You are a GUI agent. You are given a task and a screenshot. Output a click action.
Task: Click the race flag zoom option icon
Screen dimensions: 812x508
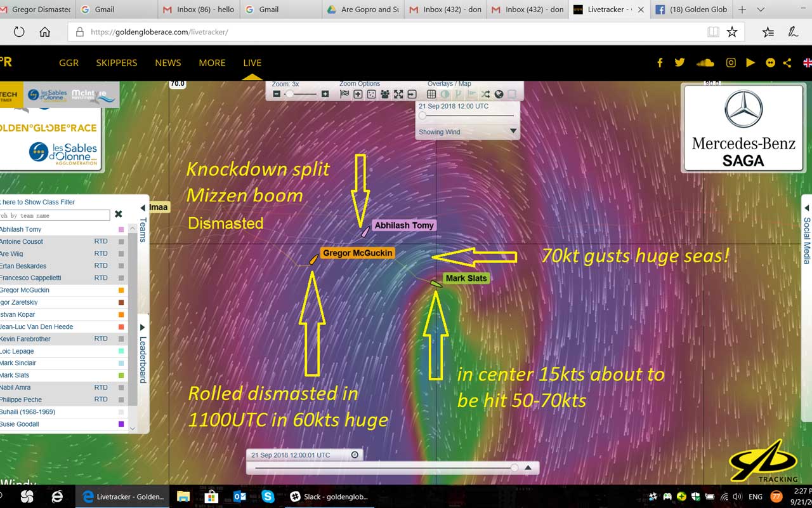coord(344,94)
